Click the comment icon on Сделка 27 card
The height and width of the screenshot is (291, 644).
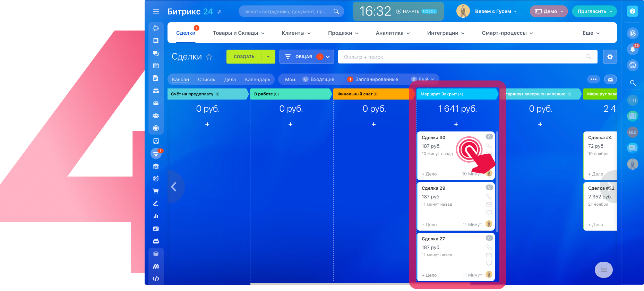pos(489,263)
